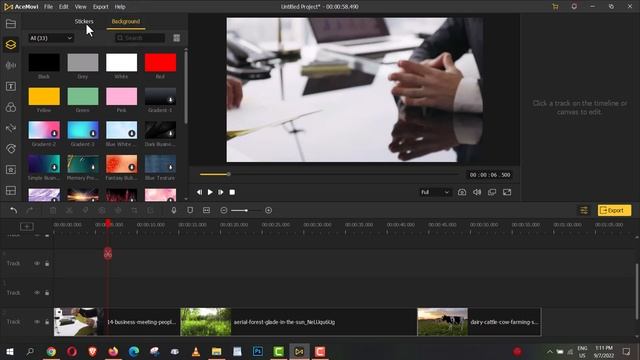This screenshot has height=360, width=640.
Task: Open the Media folder panel in sidebar
Action: [x=11, y=24]
